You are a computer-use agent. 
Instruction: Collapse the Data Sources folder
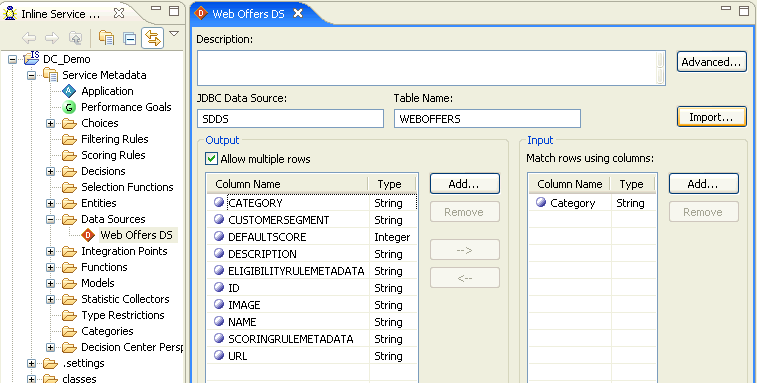[51, 219]
